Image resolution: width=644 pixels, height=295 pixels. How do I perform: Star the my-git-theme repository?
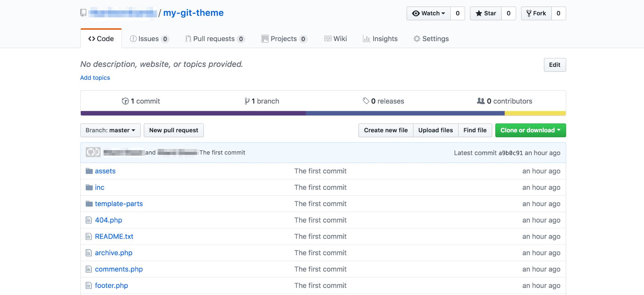tap(485, 14)
